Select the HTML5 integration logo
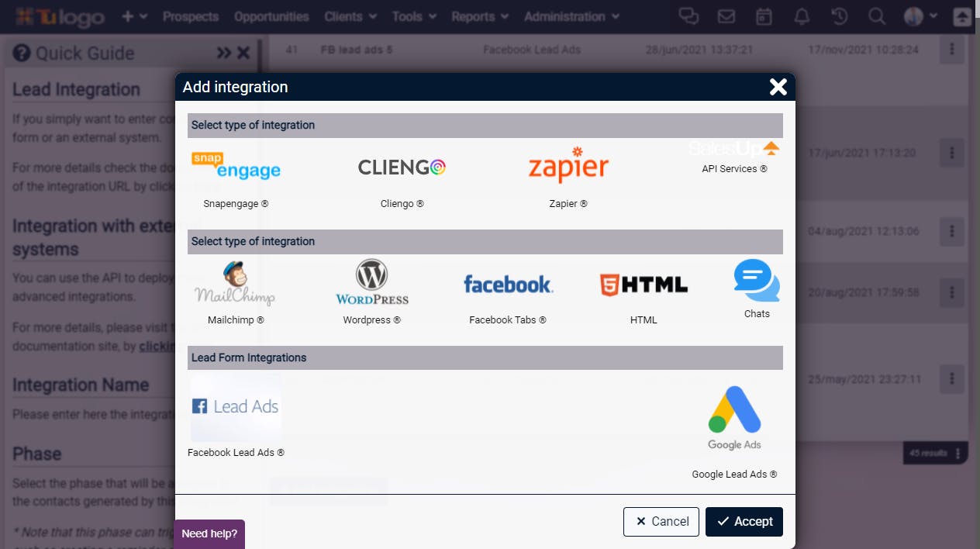980x549 pixels. click(644, 285)
